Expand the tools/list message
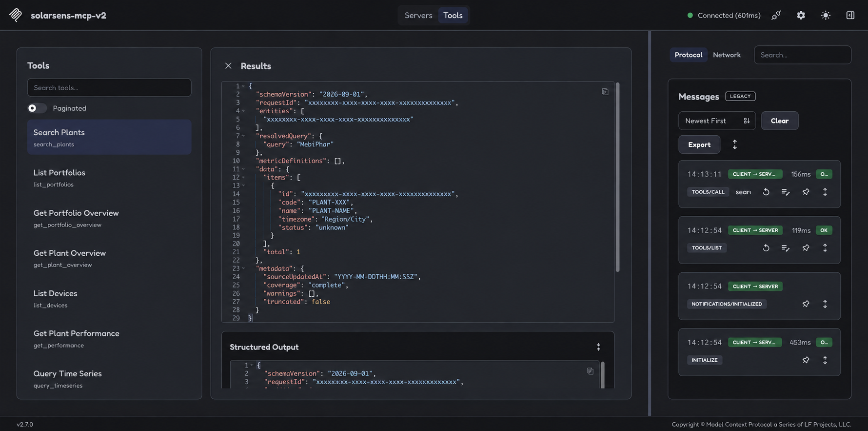This screenshot has width=868, height=431. click(825, 248)
